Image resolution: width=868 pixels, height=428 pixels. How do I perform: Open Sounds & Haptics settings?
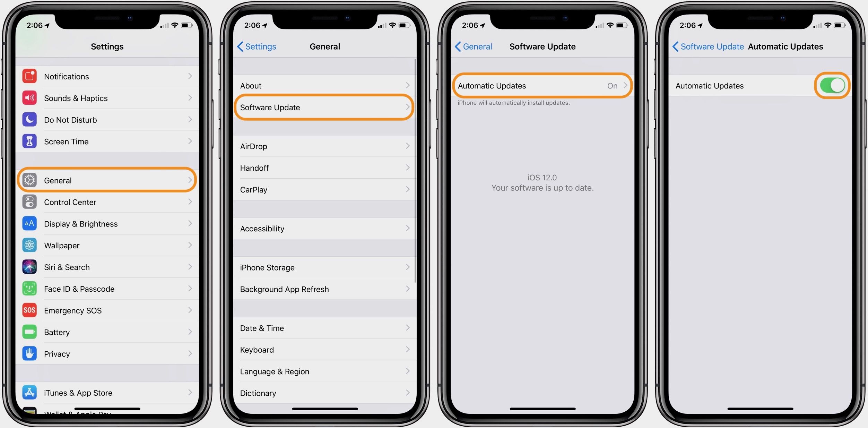[108, 98]
